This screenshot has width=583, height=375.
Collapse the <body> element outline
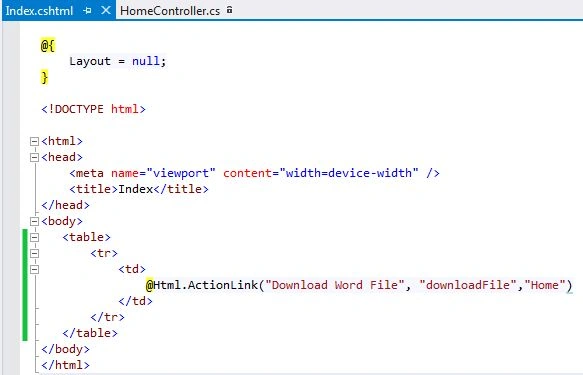[34, 222]
